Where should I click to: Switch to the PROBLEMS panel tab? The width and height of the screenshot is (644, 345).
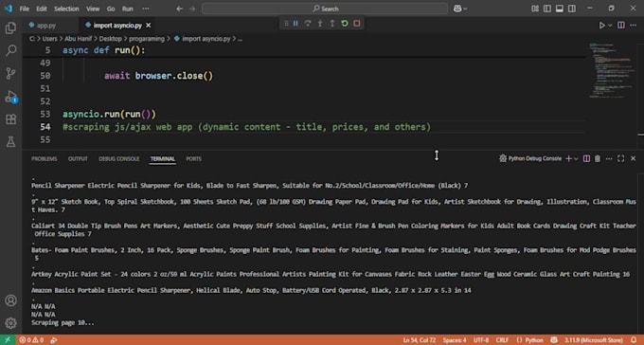45,158
